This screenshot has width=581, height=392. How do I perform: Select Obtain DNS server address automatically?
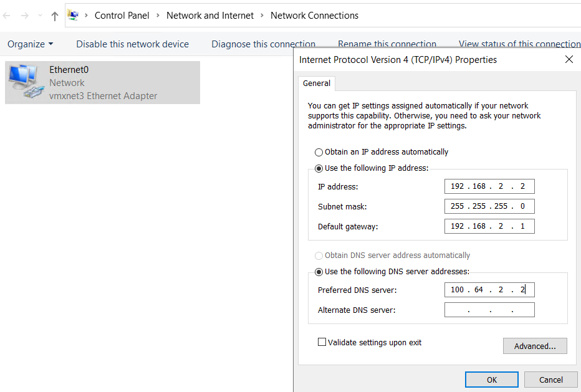(x=319, y=256)
